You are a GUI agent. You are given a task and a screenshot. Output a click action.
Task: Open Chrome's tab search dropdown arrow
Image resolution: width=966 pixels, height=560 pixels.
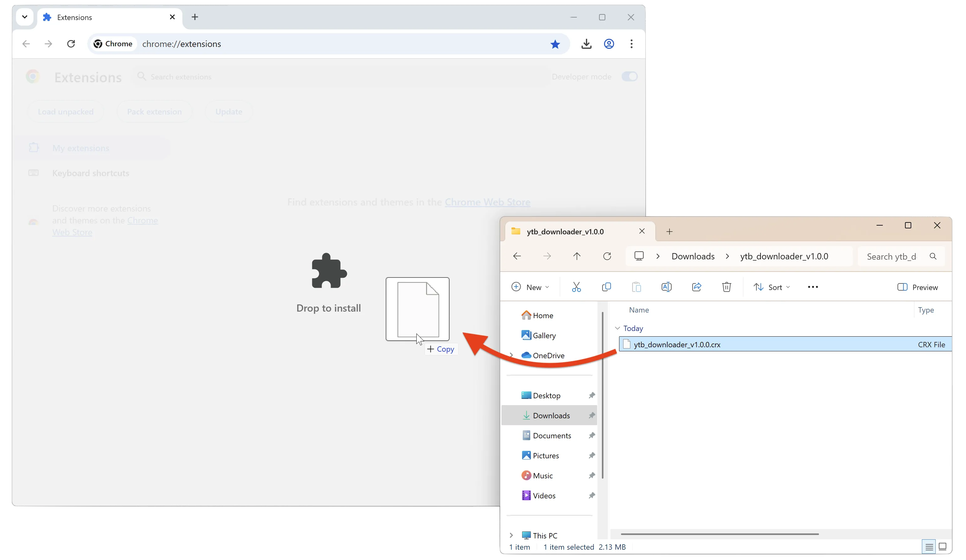pyautogui.click(x=24, y=17)
